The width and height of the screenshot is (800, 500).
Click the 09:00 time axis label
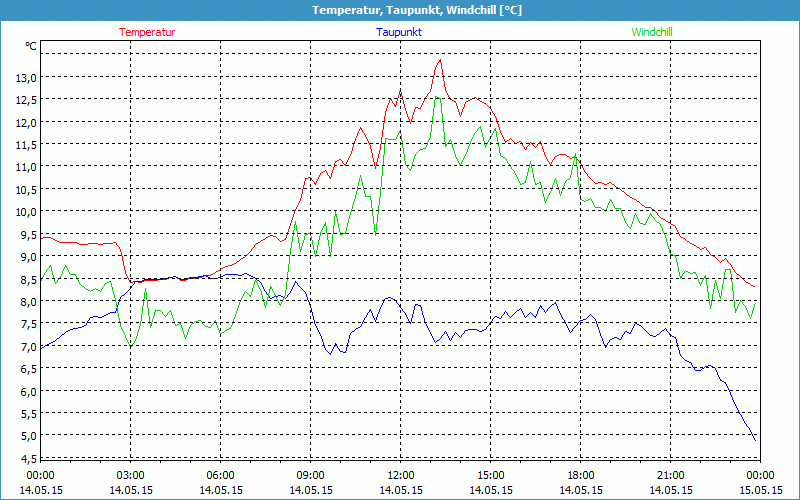(x=311, y=475)
